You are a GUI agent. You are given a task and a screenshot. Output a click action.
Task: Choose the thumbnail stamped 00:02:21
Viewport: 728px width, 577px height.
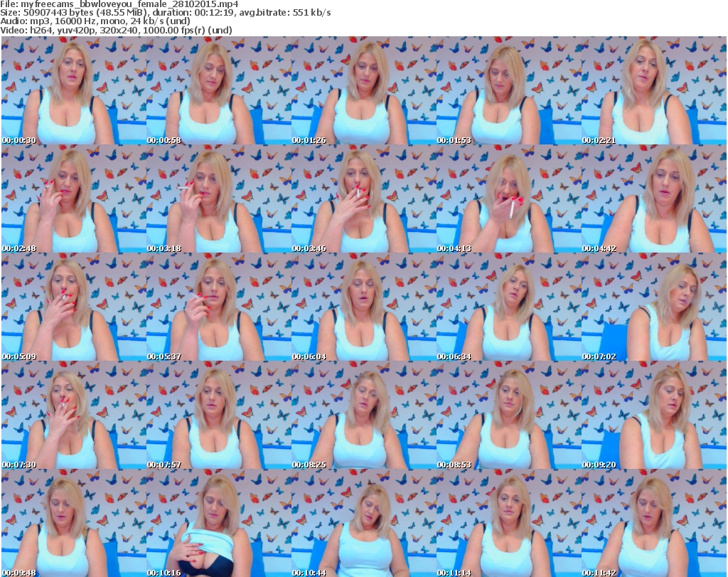(654, 90)
